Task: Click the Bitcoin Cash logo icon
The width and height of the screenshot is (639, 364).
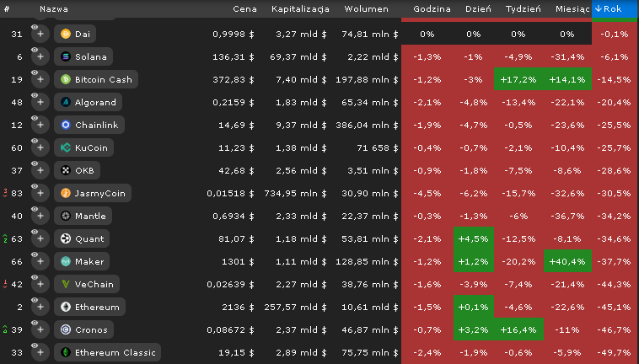Action: tap(66, 79)
